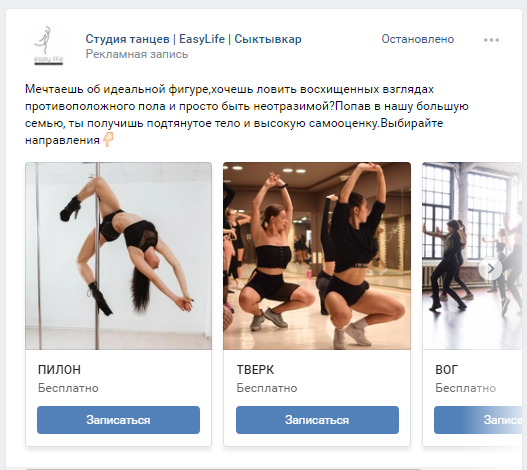Open the vogue class photo thumbnail
The width and height of the screenshot is (527, 470).
[x=472, y=256]
